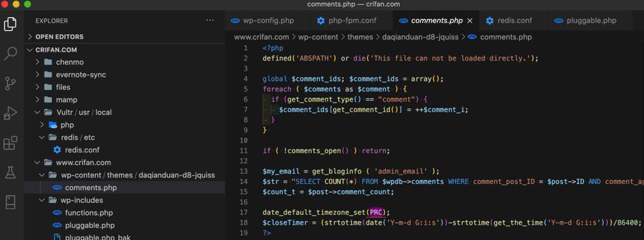Open the Explorer view in activity bar
Image resolution: width=644 pixels, height=240 pixels.
pos(10,25)
